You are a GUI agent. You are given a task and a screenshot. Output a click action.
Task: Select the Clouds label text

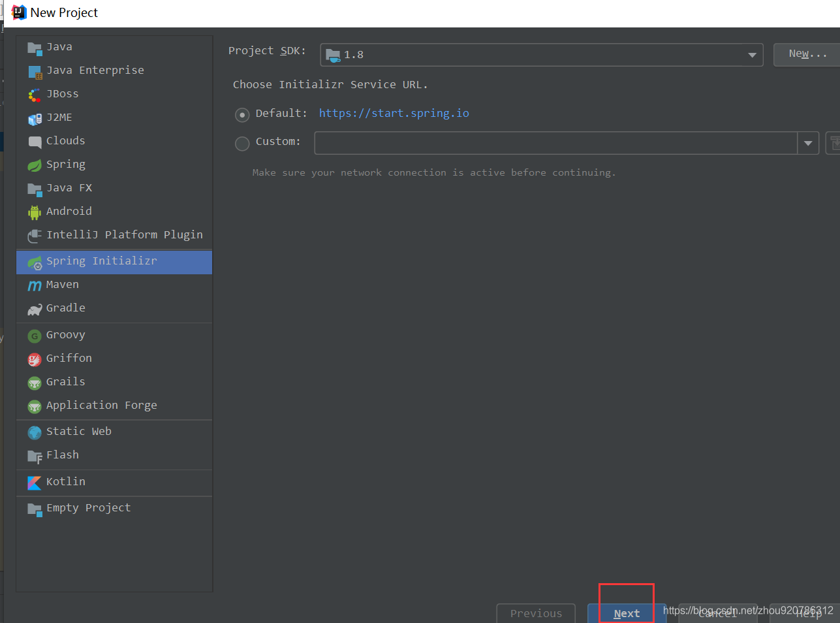pos(66,140)
